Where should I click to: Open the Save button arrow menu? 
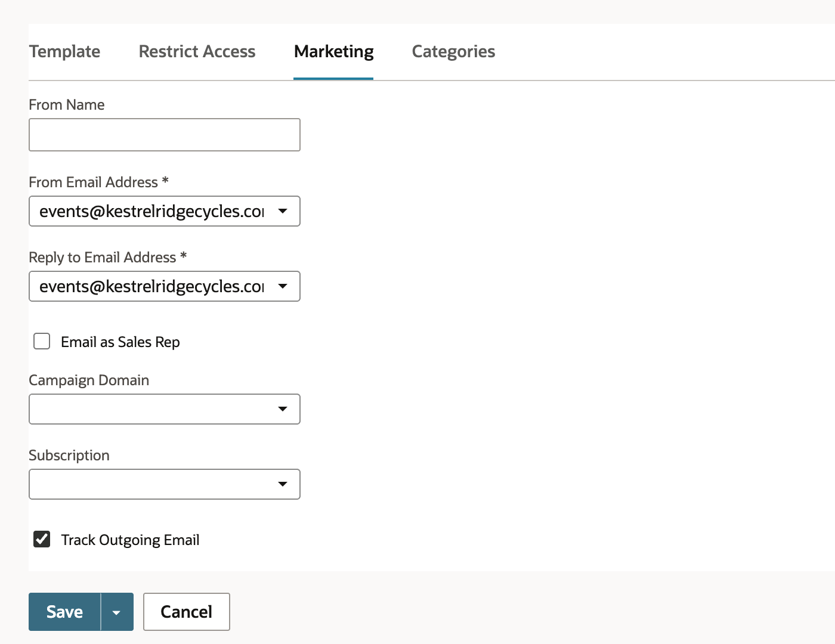[117, 612]
